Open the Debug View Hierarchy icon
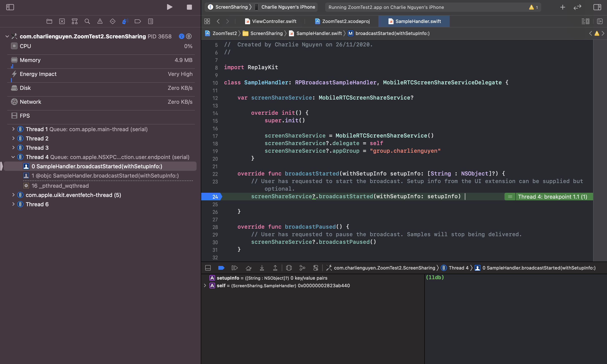 (x=289, y=268)
